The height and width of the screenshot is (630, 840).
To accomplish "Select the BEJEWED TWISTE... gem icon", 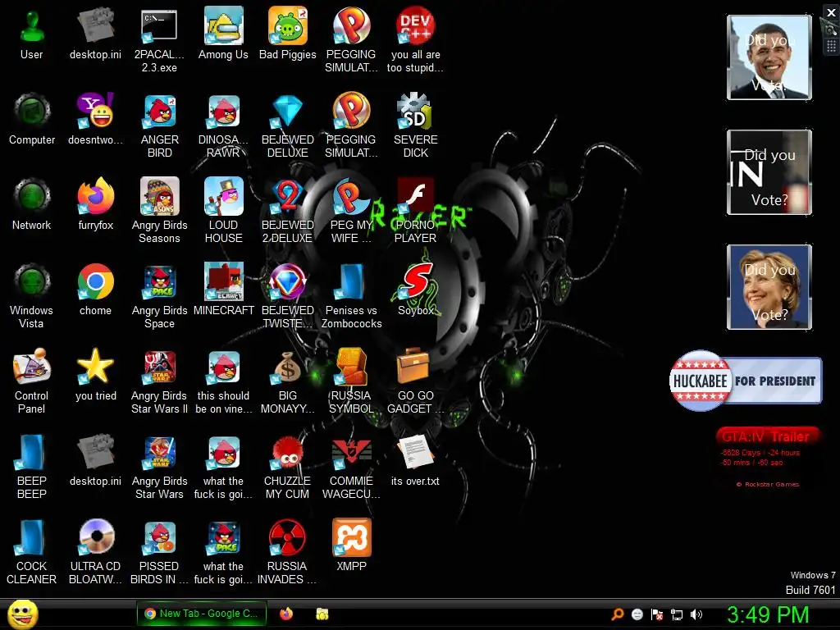I will [x=287, y=295].
